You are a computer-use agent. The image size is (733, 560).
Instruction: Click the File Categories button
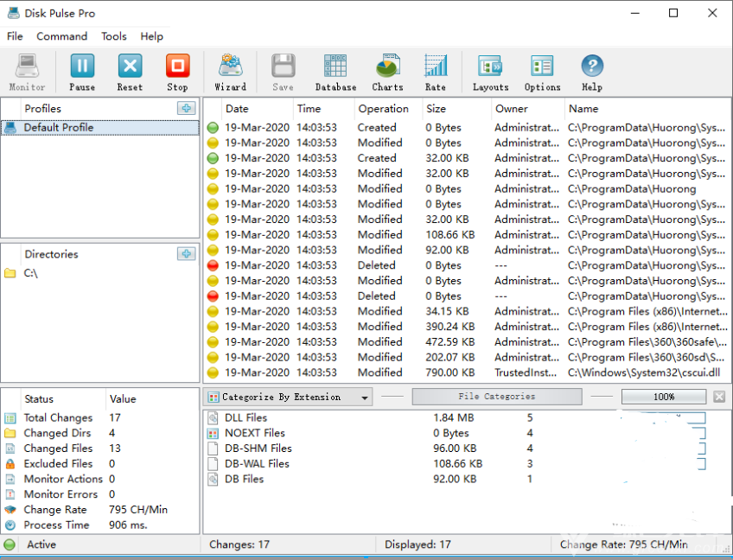pyautogui.click(x=497, y=397)
